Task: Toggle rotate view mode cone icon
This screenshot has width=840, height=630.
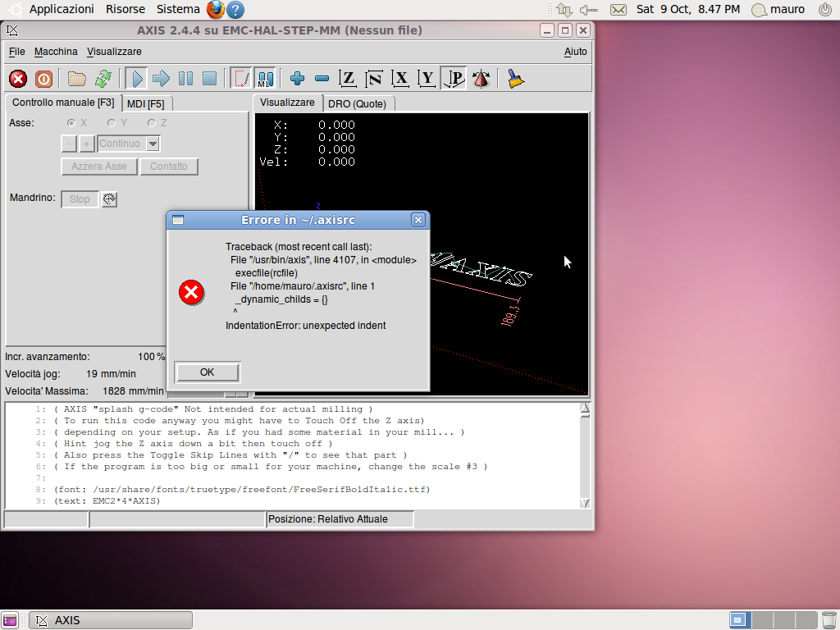Action: pyautogui.click(x=481, y=79)
